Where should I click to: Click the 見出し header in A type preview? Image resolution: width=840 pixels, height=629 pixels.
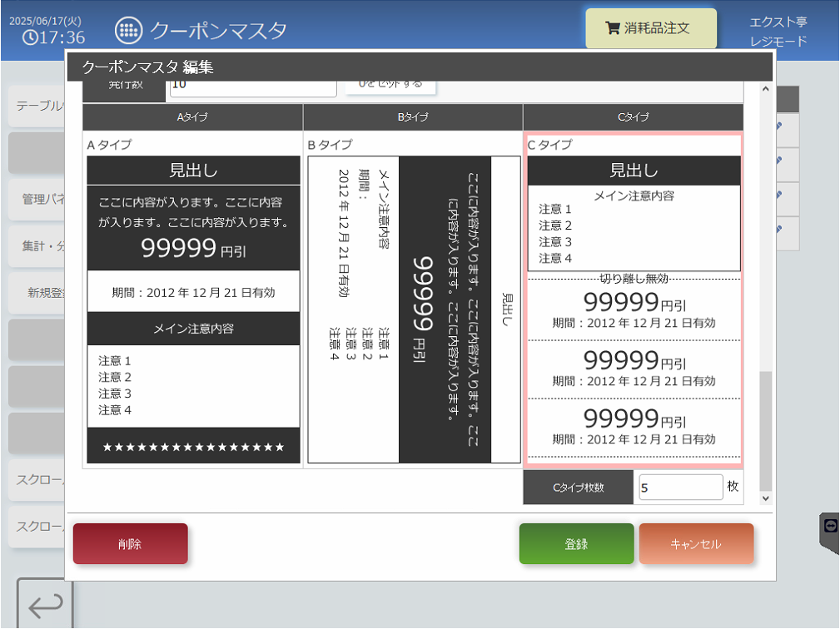pos(193,171)
